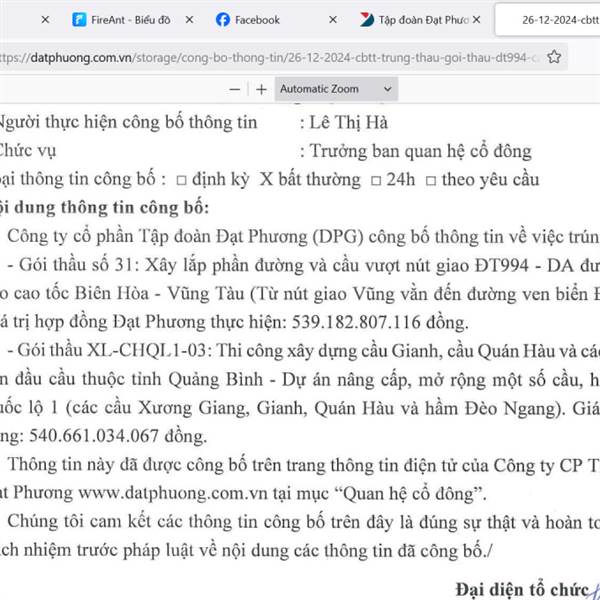Close the leftmost partially hidden tab

(45, 20)
